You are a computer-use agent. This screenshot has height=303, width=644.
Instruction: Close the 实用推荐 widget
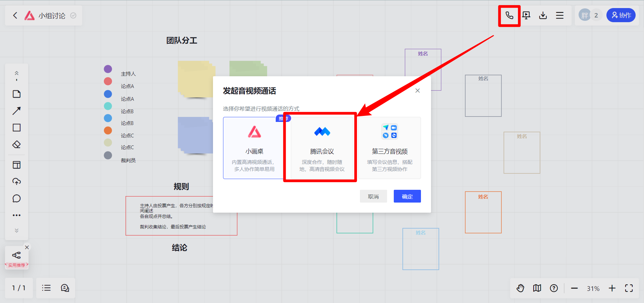(27, 247)
